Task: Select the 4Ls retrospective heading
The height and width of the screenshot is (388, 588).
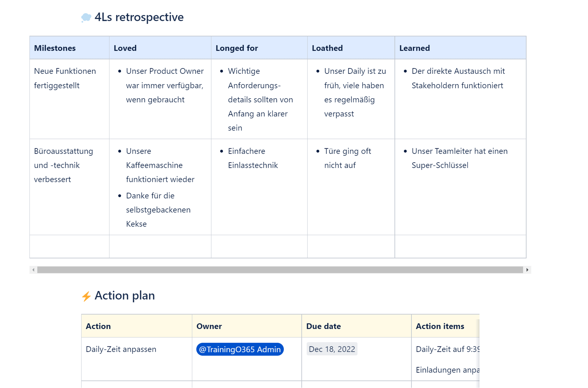Action: click(139, 17)
